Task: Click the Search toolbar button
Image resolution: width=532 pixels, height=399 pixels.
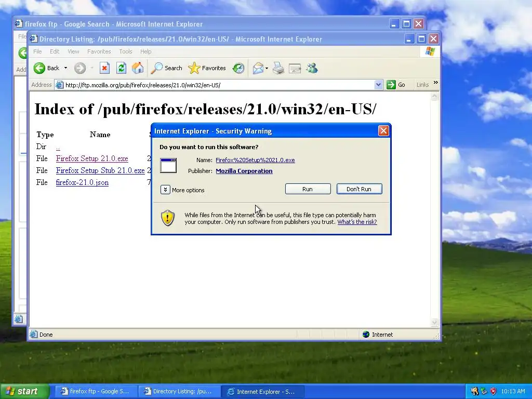Action: (167, 68)
